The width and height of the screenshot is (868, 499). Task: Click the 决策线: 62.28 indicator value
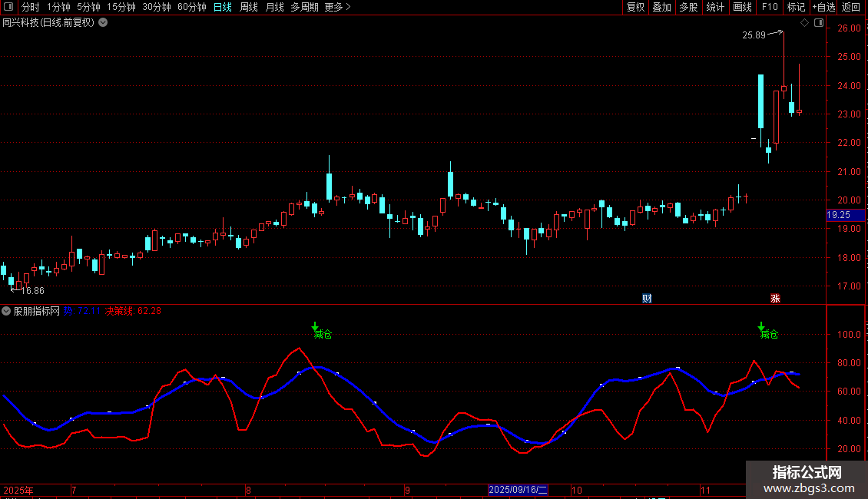click(x=134, y=311)
